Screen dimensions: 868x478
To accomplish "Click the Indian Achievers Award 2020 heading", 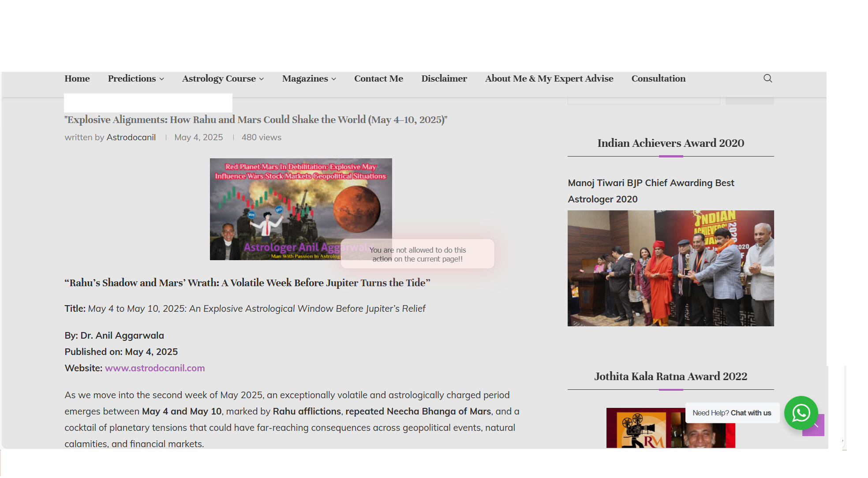I will (x=670, y=143).
